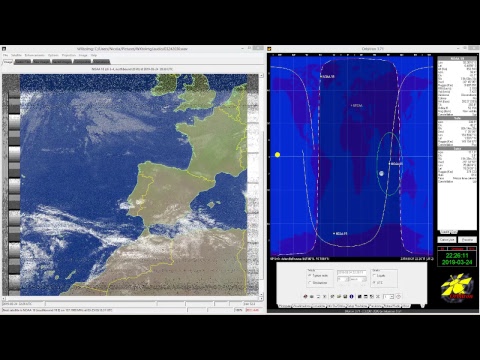Image resolution: width=480 pixels, height=360 pixels.
Task: Click the green digital clock showing 22:26:11
Action: coord(457,256)
